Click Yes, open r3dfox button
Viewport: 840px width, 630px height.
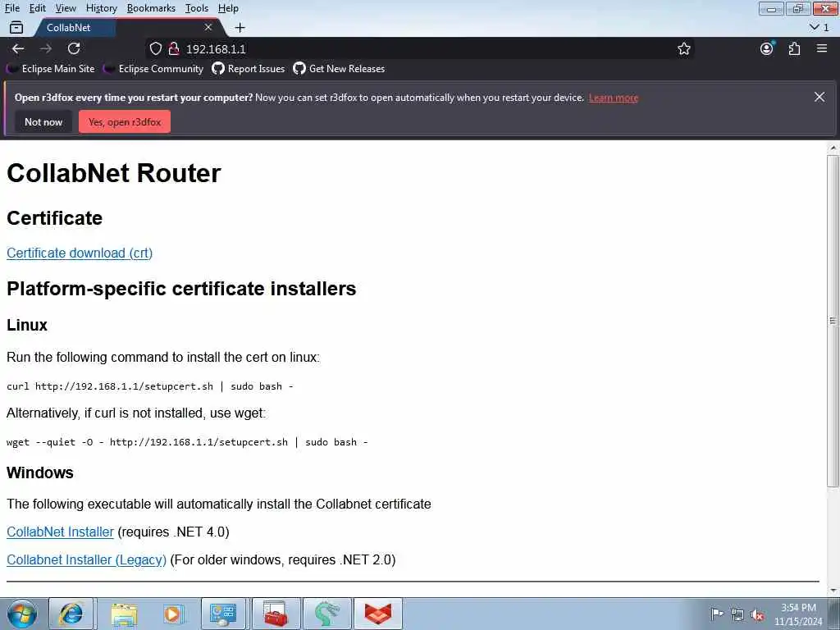125,121
